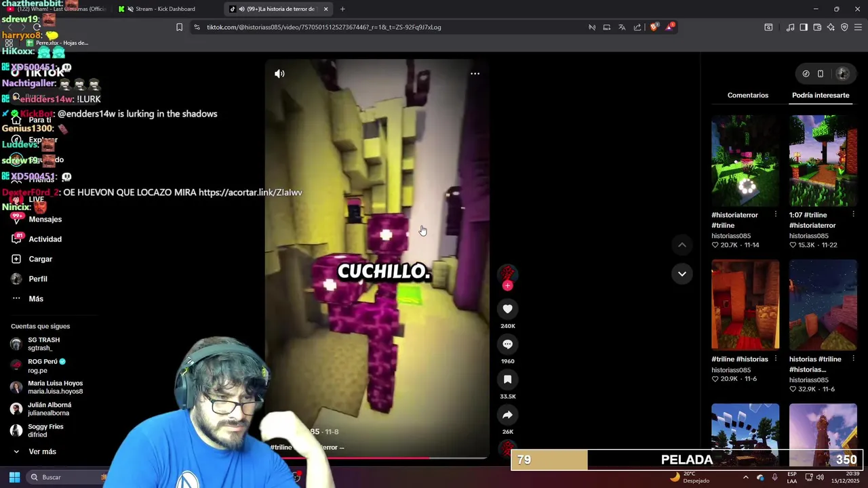Like the video with the heart icon

click(x=507, y=309)
